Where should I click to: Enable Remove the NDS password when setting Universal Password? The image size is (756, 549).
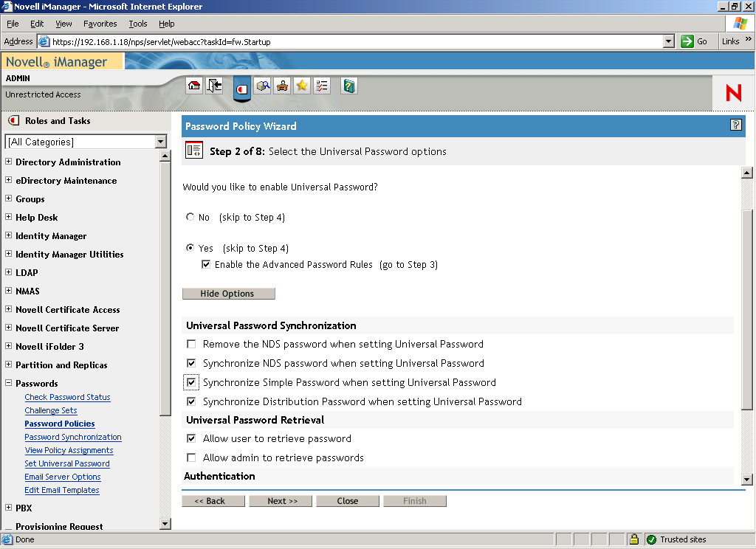point(191,344)
